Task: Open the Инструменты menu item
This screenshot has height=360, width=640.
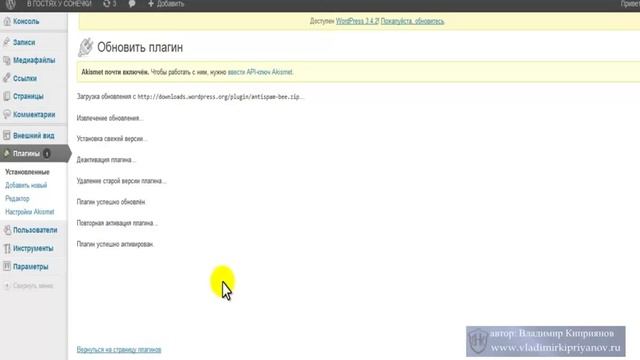Action: (x=33, y=249)
